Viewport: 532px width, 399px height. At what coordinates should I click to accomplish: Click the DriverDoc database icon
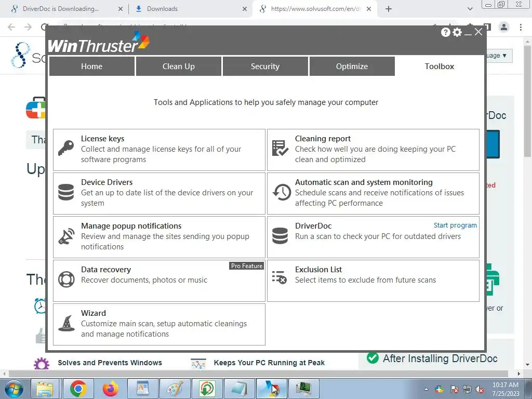[x=280, y=236]
